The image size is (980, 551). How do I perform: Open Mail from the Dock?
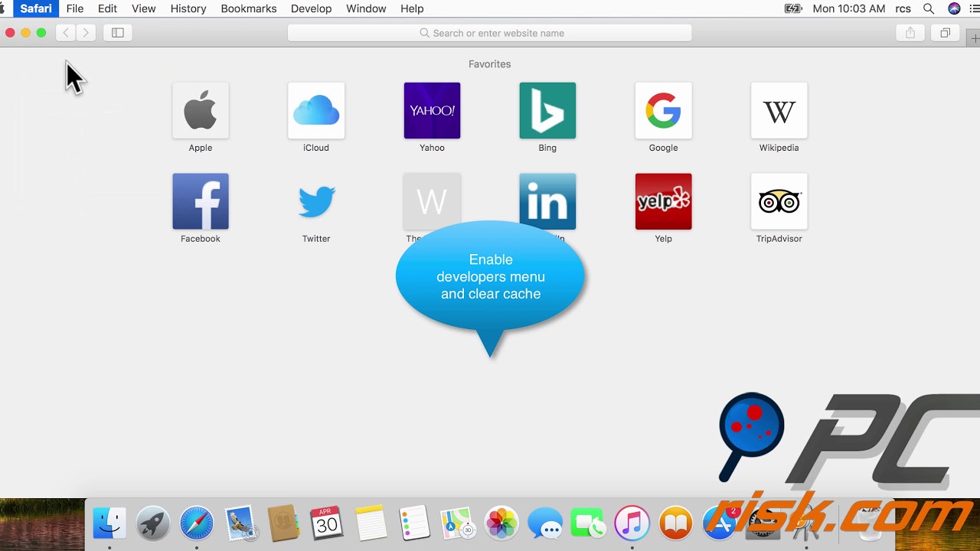pos(240,524)
